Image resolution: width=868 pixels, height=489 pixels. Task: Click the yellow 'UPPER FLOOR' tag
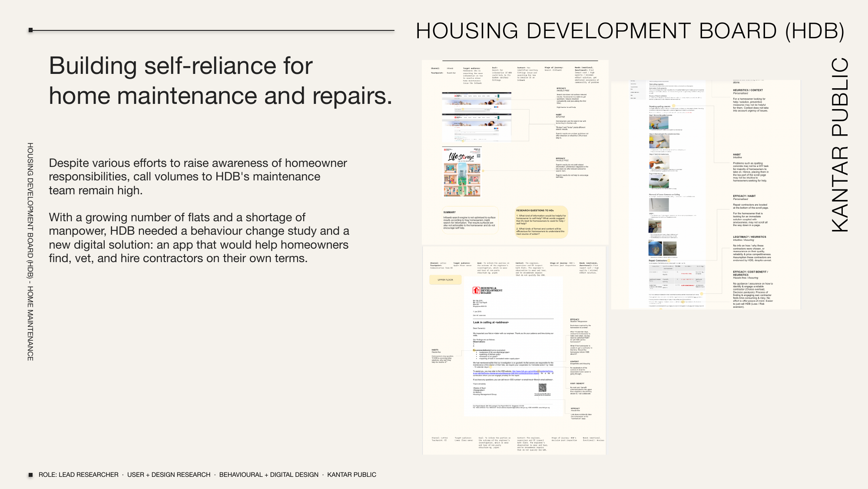click(445, 280)
